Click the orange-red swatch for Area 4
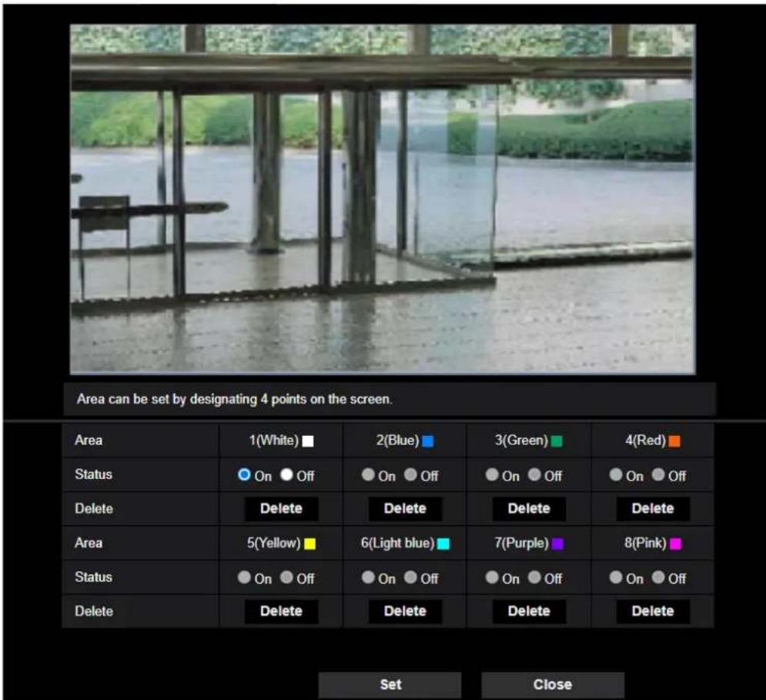 coord(674,441)
